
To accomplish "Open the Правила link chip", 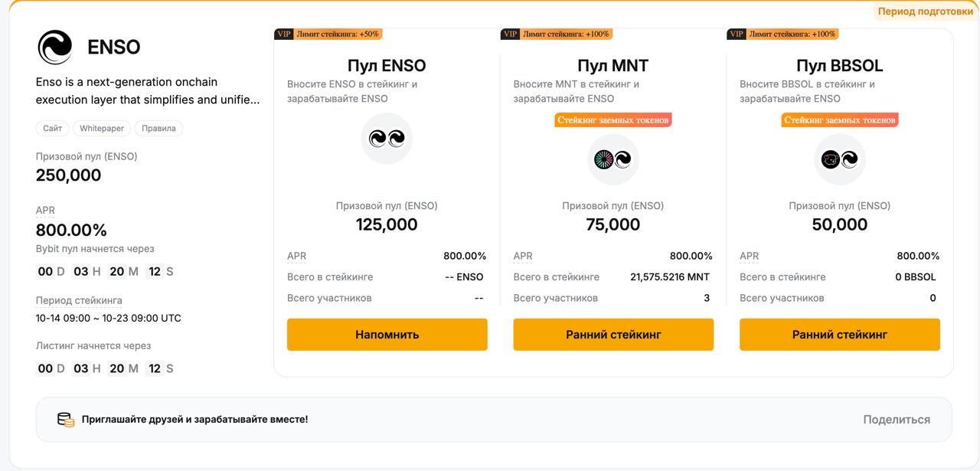I will (x=158, y=129).
